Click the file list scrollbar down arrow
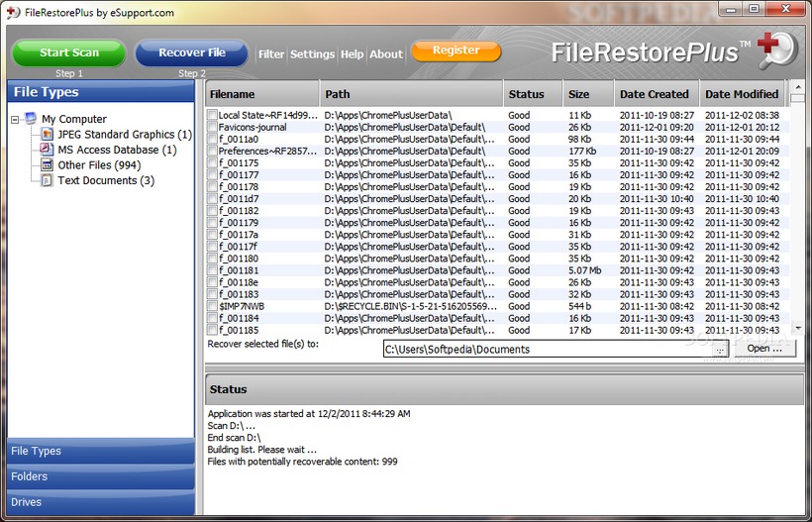 coord(798,328)
